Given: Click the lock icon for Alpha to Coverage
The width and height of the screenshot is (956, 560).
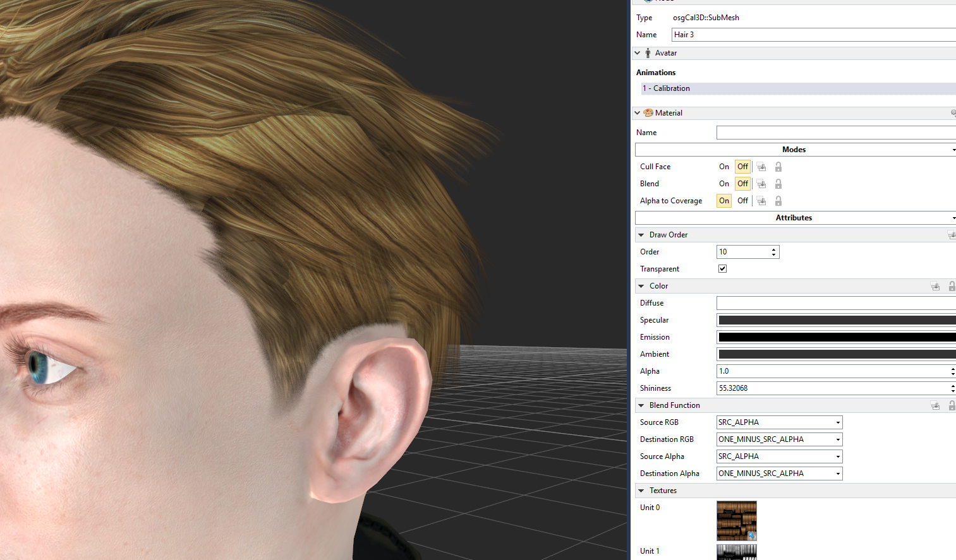Looking at the screenshot, I should coord(778,201).
